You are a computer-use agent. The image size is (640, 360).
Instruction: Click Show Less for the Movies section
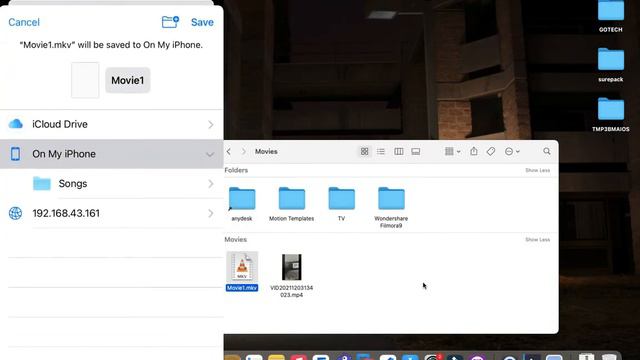(538, 240)
